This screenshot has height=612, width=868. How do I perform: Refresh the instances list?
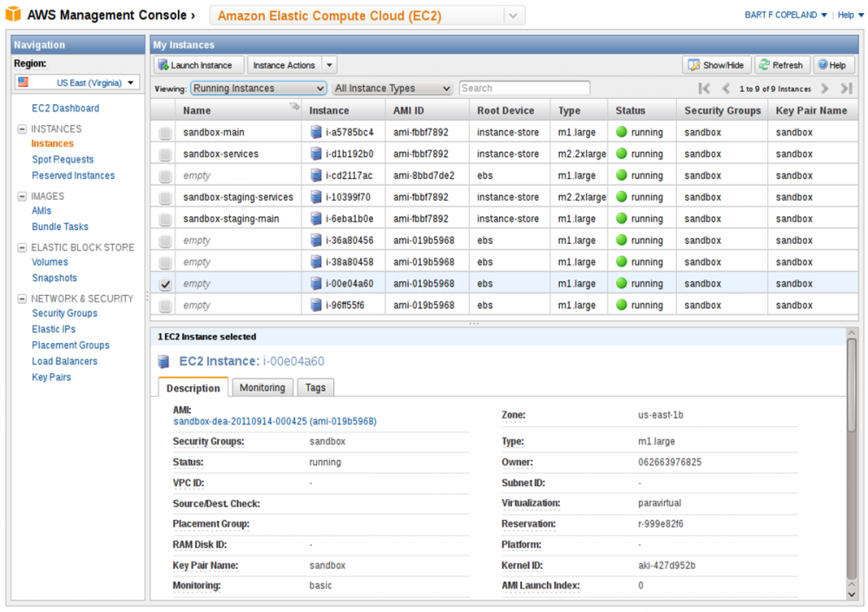point(782,65)
